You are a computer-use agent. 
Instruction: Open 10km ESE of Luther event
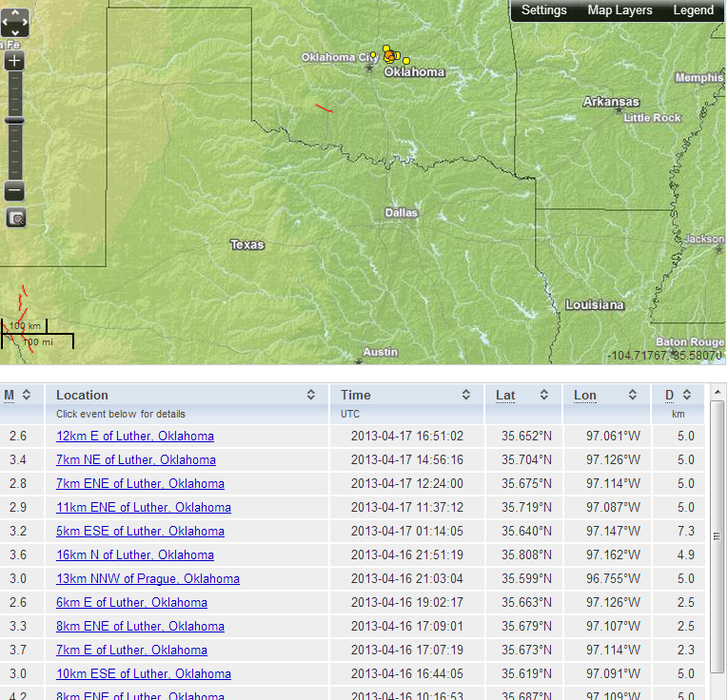tap(144, 673)
